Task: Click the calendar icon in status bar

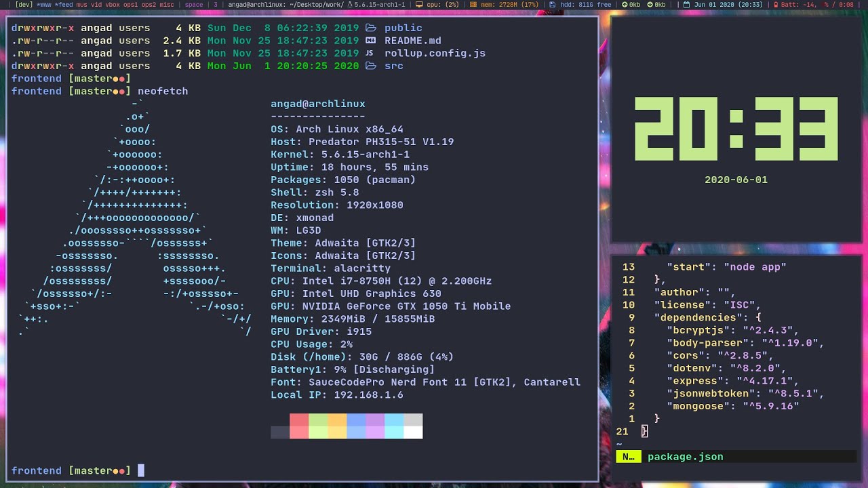Action: point(686,4)
